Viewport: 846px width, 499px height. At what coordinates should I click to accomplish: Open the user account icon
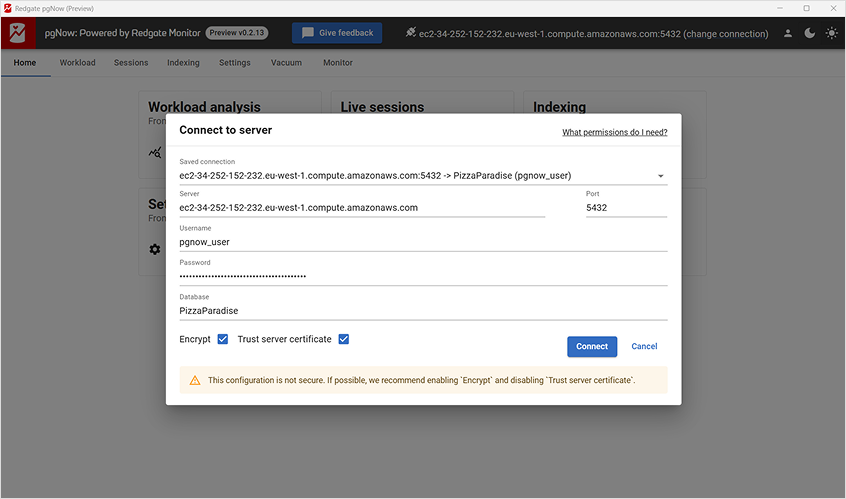788,33
